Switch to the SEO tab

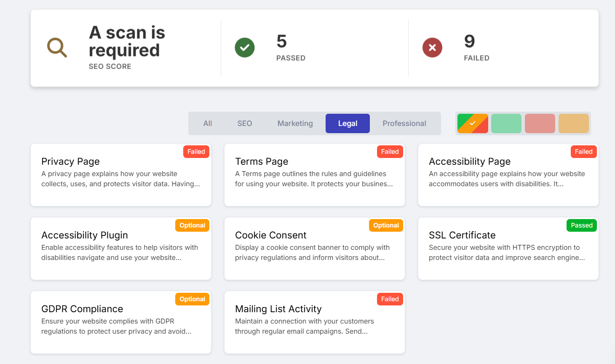click(x=245, y=123)
